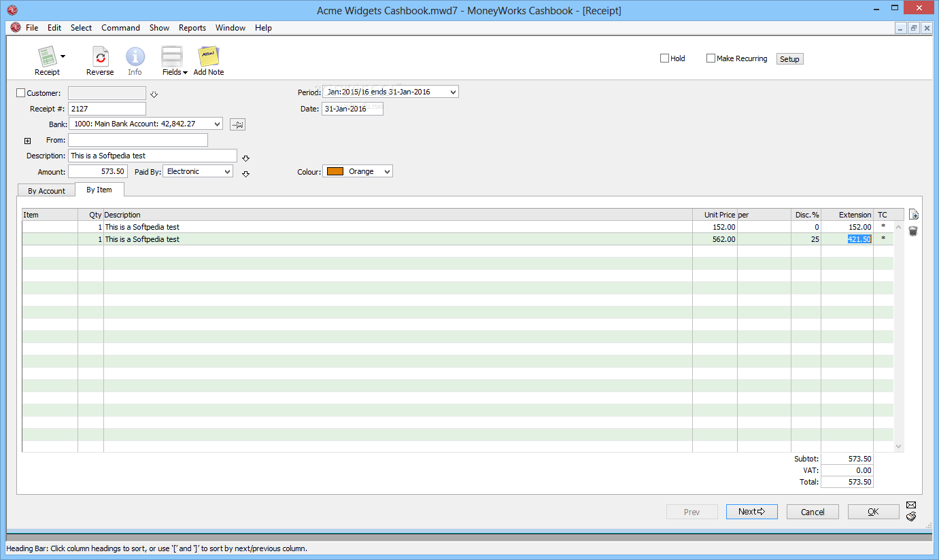Click the table scrollbar down arrow

(x=898, y=447)
